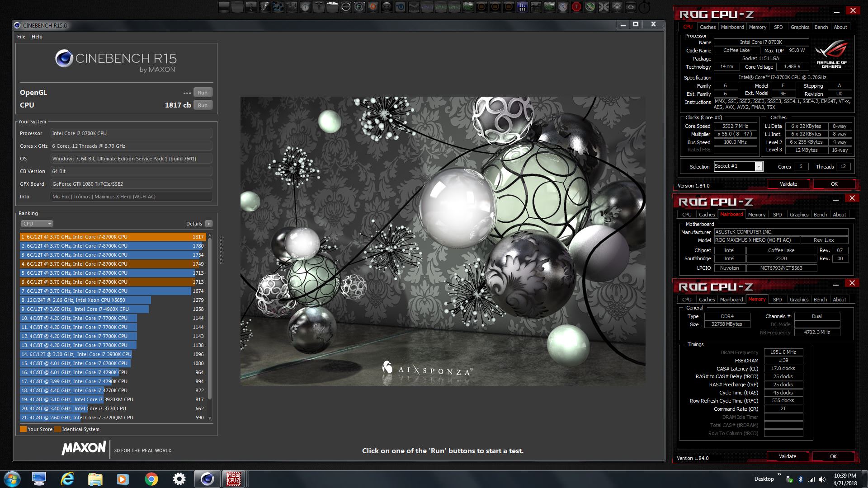Switch to the Bench tab in top CPU-Z
This screenshot has width=868, height=488.
click(821, 27)
